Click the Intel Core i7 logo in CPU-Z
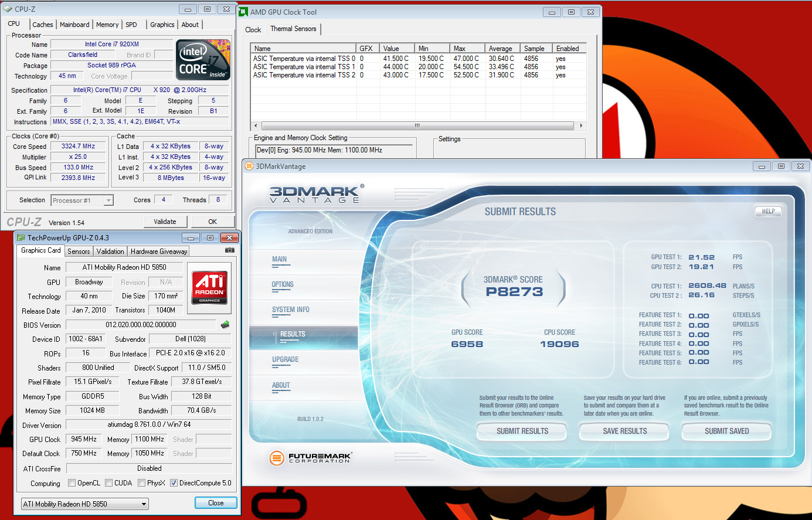The image size is (812, 520). click(203, 60)
